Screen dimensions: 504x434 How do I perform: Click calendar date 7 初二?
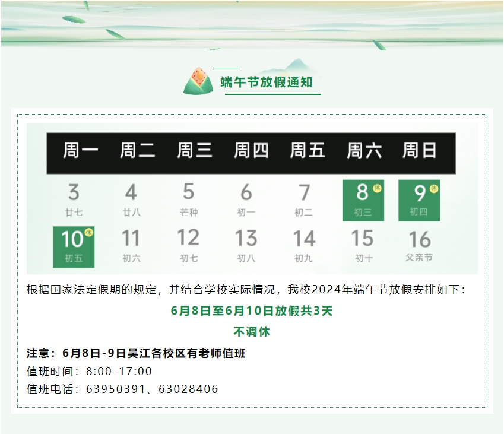pos(304,200)
